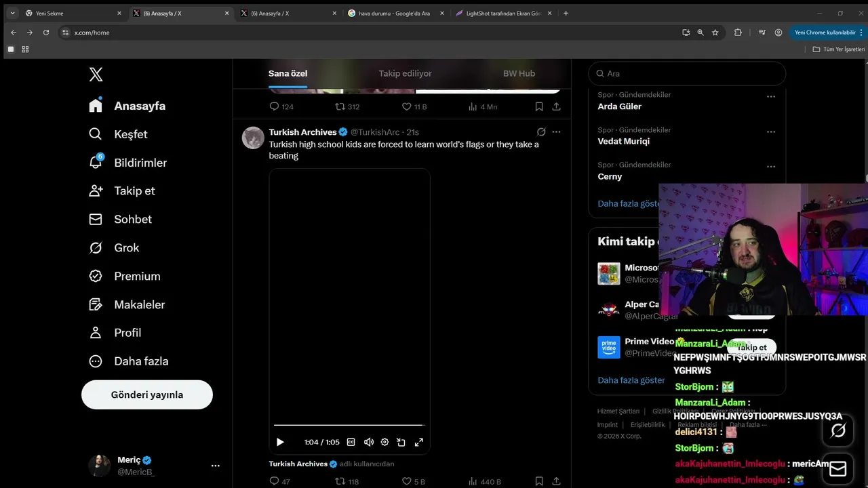This screenshot has width=868, height=488.
Task: Play the Turkish Archives video
Action: pyautogui.click(x=280, y=442)
